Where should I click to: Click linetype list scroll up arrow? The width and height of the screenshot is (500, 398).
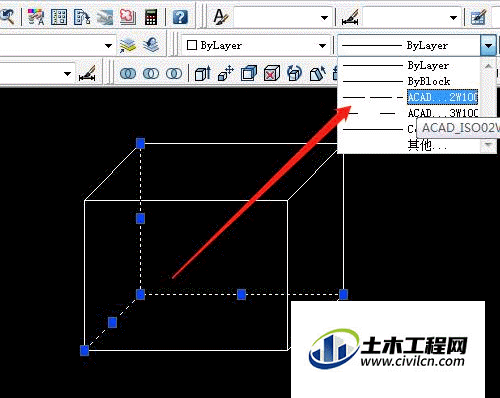click(488, 66)
